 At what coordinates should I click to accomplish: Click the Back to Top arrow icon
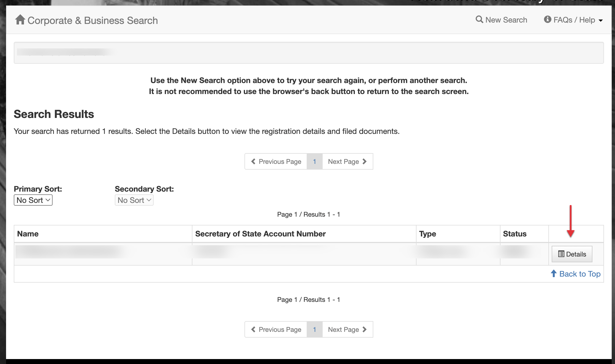point(554,274)
